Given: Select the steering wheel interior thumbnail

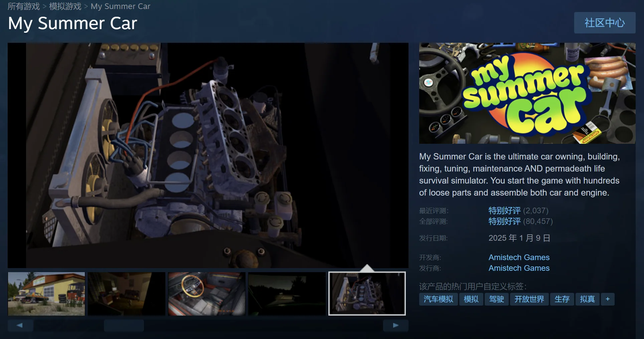Looking at the screenshot, I should click(x=207, y=294).
